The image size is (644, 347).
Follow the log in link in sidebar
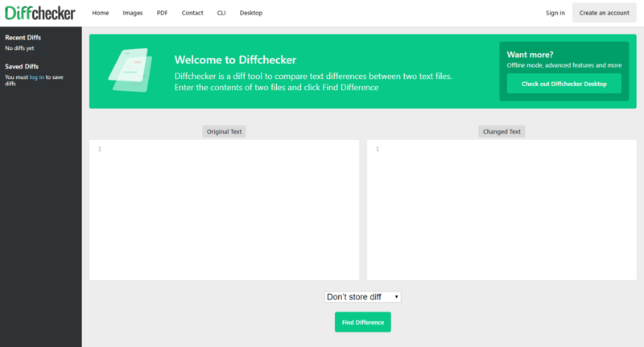click(x=36, y=77)
